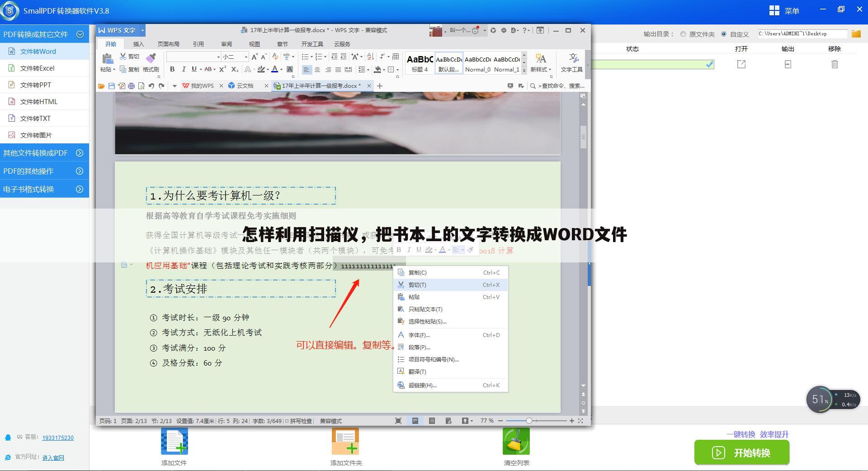Click the underline U formatting icon
This screenshot has width=868, height=471.
tap(193, 69)
